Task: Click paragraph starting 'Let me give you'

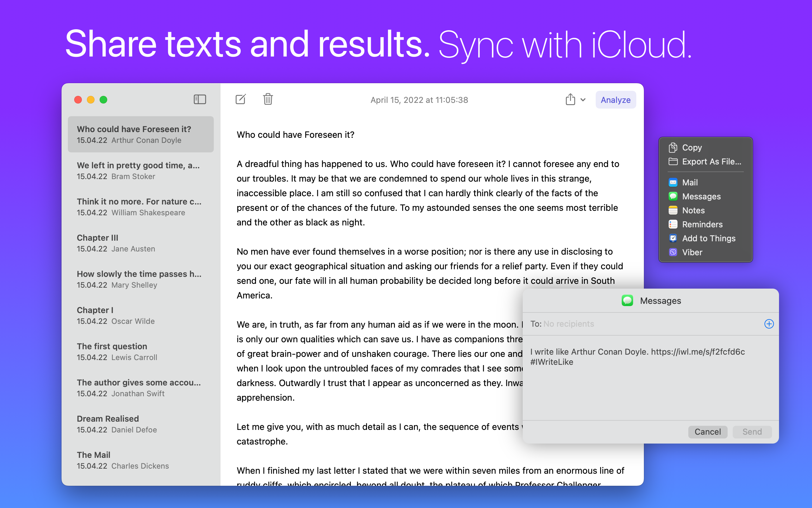Action: click(x=379, y=434)
